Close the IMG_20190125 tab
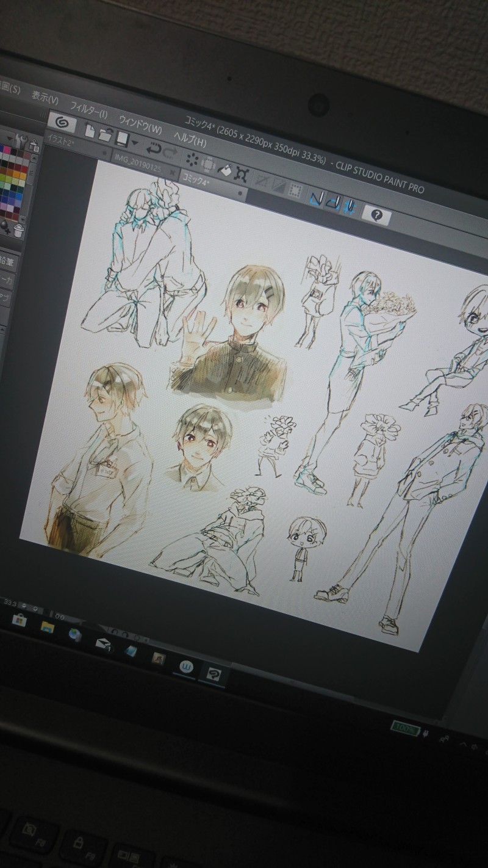The width and height of the screenshot is (488, 868). tap(173, 173)
